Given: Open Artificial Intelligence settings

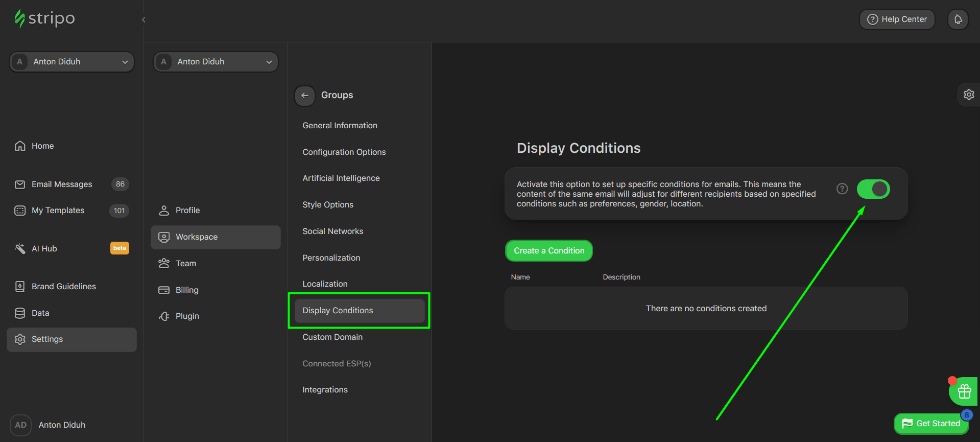Looking at the screenshot, I should [x=341, y=178].
